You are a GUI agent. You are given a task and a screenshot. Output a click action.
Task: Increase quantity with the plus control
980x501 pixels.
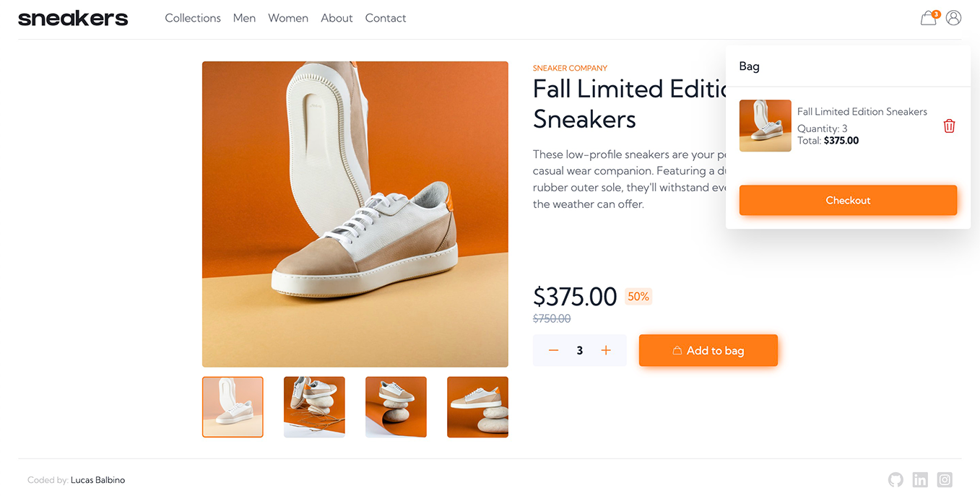pos(606,350)
